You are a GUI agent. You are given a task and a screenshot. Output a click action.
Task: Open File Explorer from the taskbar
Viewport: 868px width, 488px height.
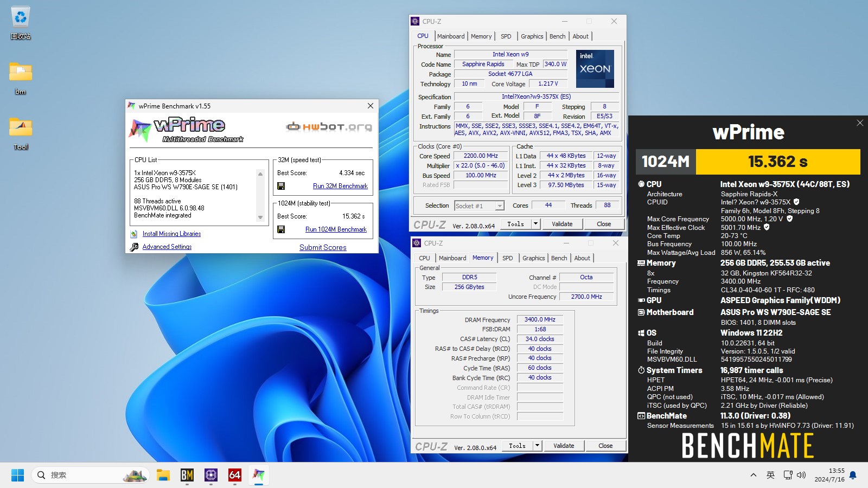(163, 476)
